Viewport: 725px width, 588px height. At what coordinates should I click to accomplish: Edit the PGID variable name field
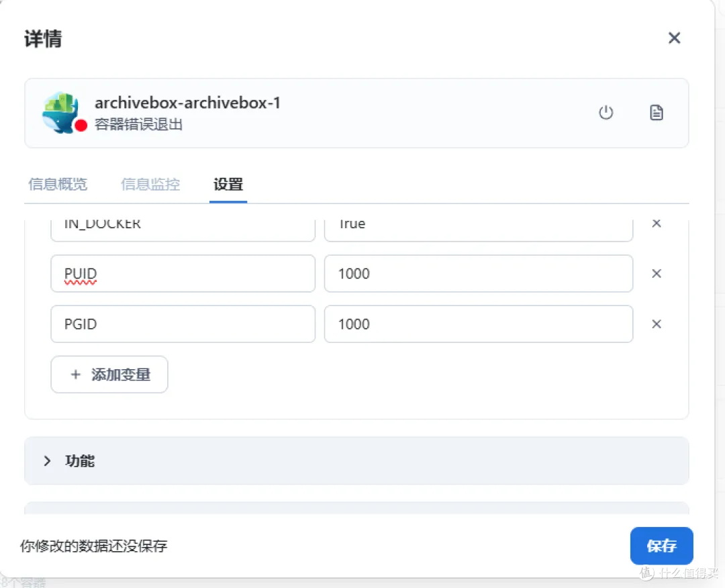tap(183, 324)
